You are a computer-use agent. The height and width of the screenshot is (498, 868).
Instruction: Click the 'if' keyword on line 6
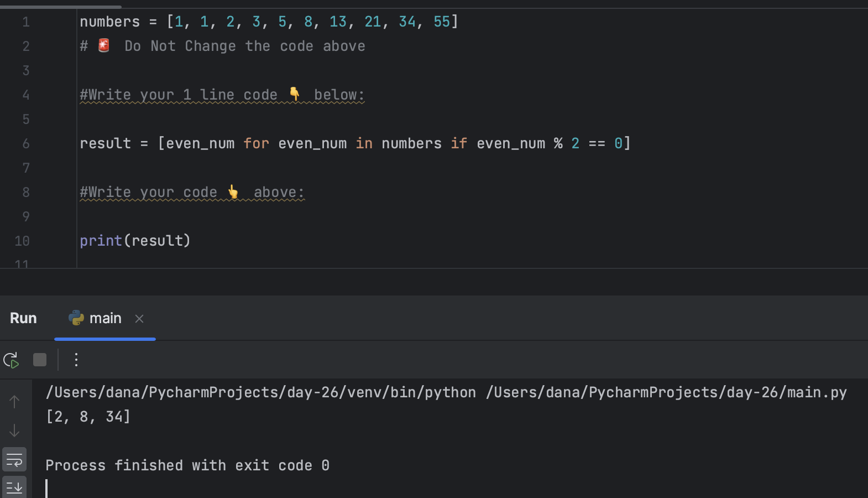[x=459, y=143]
